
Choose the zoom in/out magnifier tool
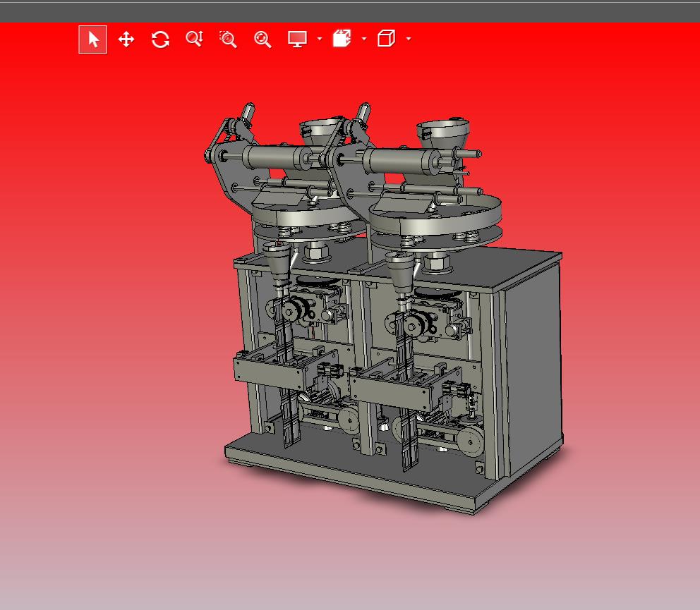click(195, 39)
